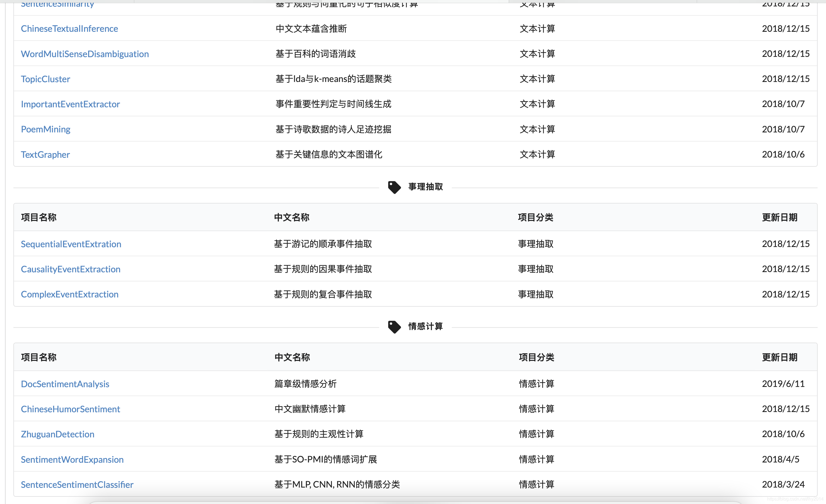
Task: Open SentenceSentimentClassifier project link
Action: (x=77, y=484)
